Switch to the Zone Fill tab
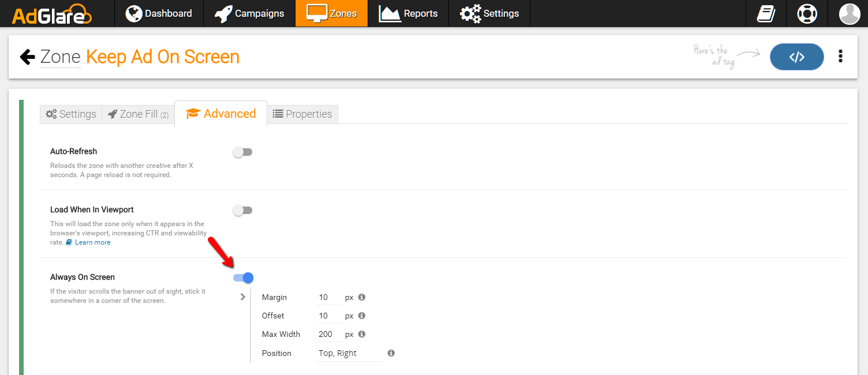The height and width of the screenshot is (375, 868). [x=138, y=114]
